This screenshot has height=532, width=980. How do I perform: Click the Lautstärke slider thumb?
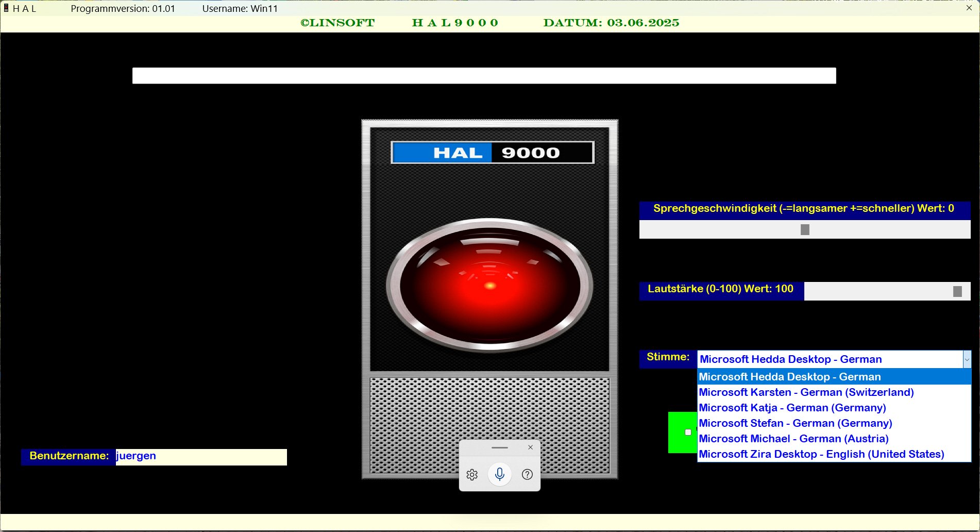tap(957, 292)
